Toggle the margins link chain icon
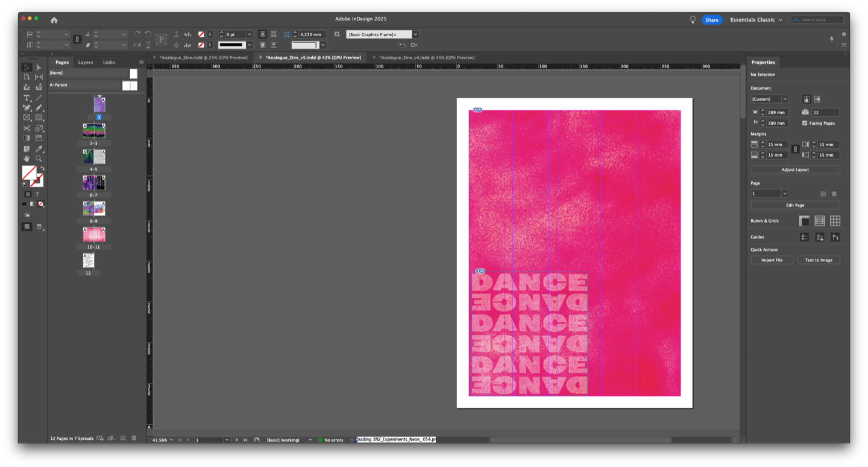The image size is (868, 467). tap(795, 149)
